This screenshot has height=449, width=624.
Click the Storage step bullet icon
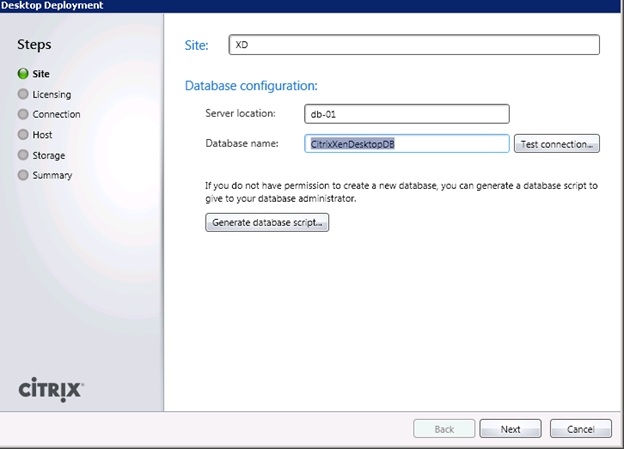(23, 155)
